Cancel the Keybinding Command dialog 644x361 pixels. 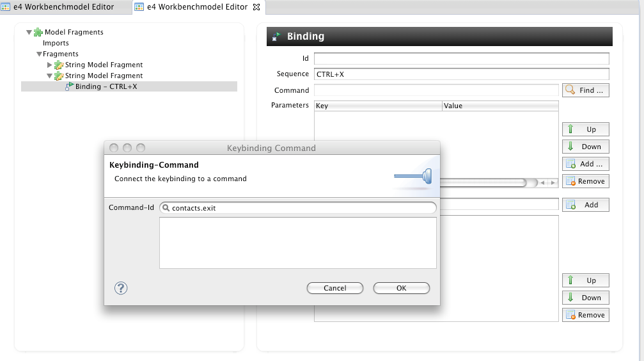[334, 288]
